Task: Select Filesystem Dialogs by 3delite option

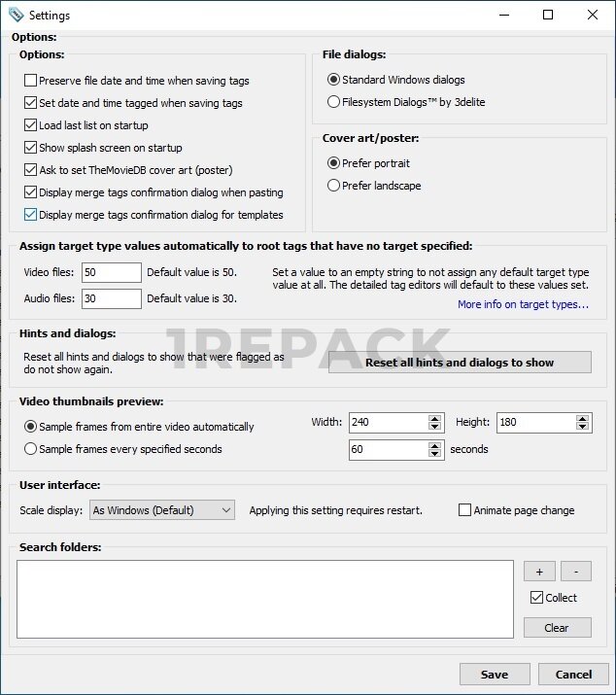Action: pyautogui.click(x=334, y=101)
